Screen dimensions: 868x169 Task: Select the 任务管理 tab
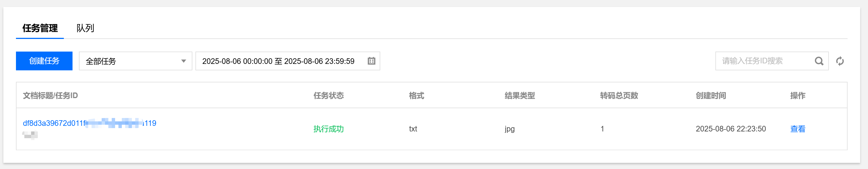tap(40, 28)
